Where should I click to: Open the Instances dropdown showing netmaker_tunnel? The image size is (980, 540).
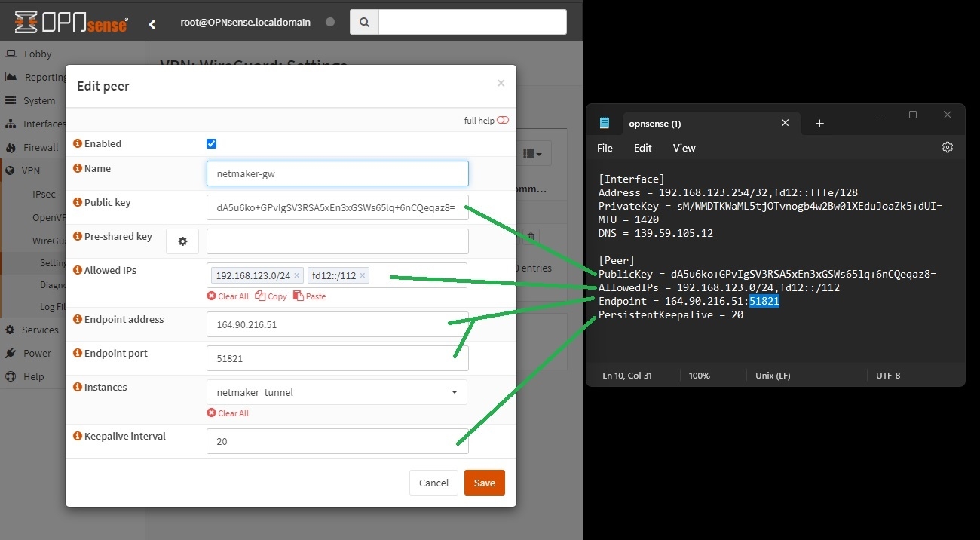tap(336, 392)
